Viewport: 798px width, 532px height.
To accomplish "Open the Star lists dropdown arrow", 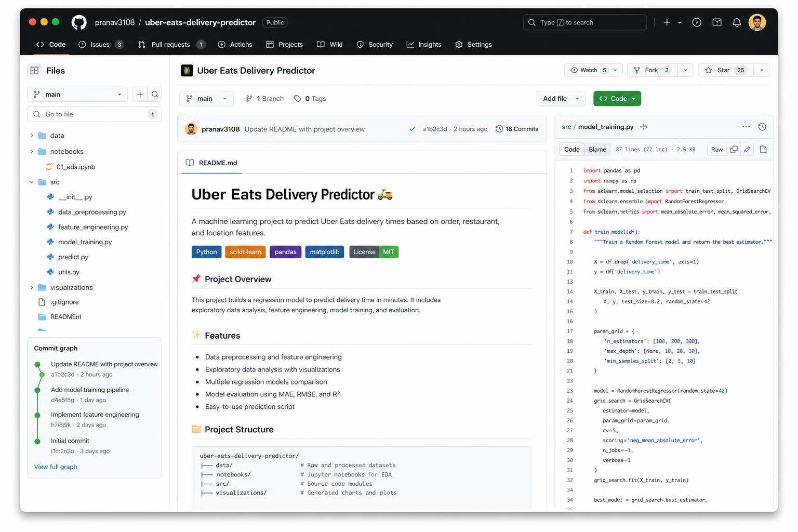I will tap(762, 70).
